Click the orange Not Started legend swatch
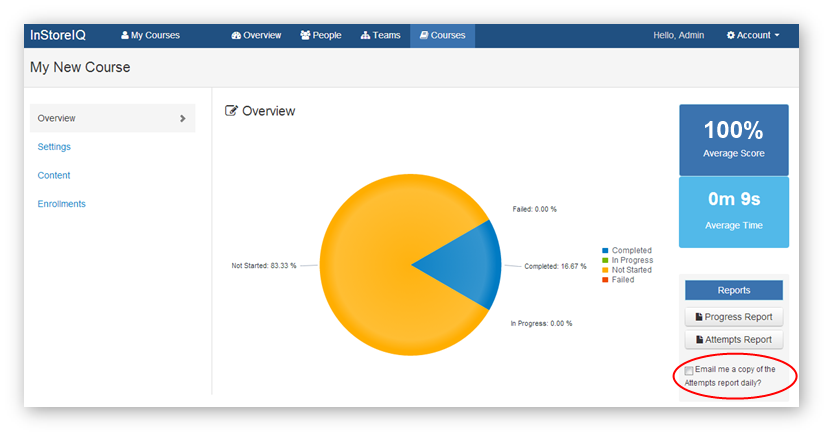 click(605, 270)
